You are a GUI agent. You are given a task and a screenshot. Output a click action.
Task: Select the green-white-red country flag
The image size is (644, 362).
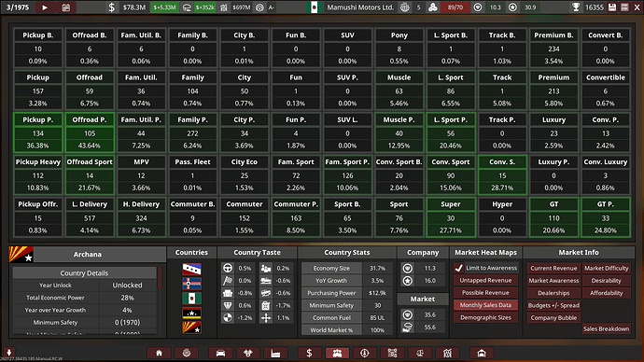(192, 299)
